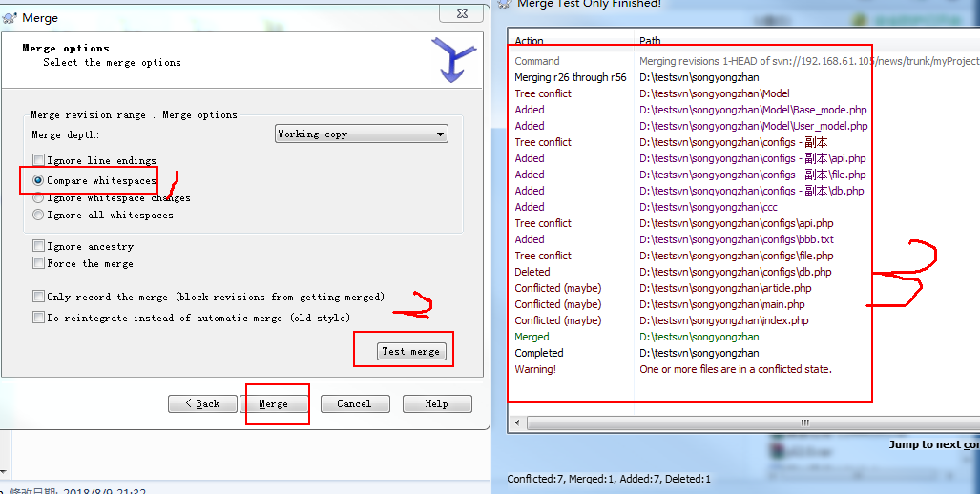Screen dimensions: 980x494
Task: Check the Ignore ancestry option
Action: pos(39,246)
